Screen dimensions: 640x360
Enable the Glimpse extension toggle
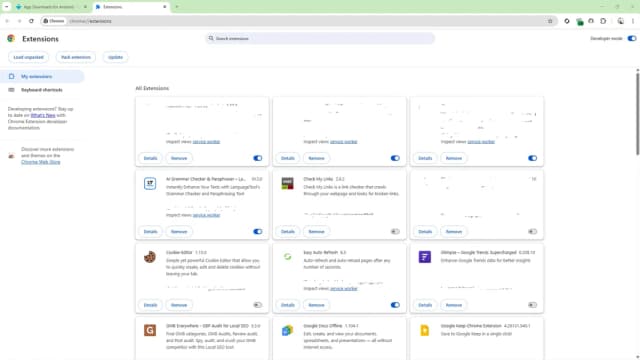coord(533,305)
